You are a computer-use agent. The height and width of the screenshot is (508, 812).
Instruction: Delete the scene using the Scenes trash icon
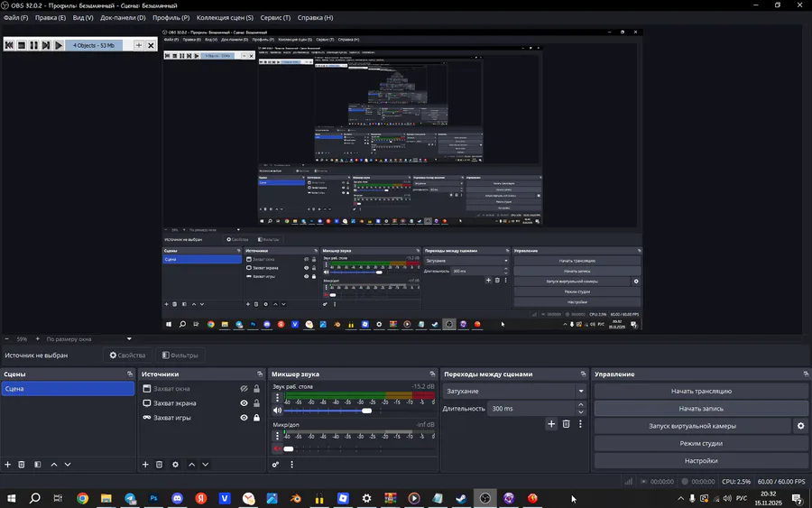tap(22, 465)
